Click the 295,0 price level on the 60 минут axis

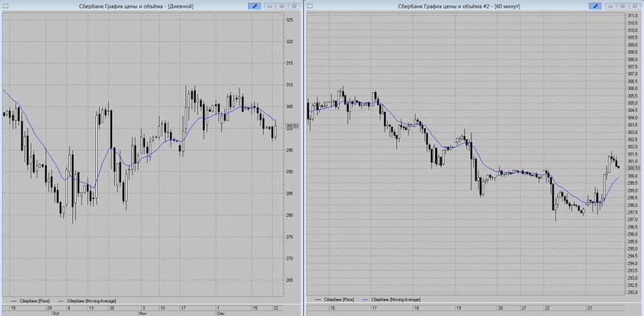632,248
